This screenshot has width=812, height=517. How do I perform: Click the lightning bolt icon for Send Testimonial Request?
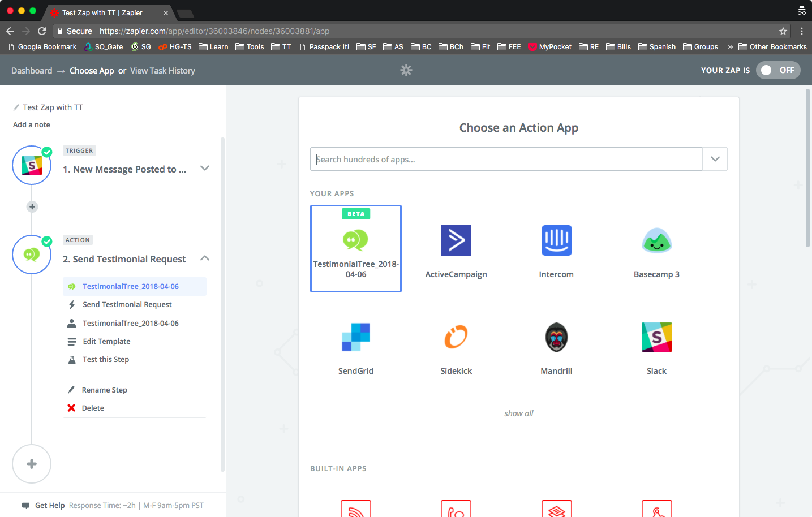tap(72, 305)
